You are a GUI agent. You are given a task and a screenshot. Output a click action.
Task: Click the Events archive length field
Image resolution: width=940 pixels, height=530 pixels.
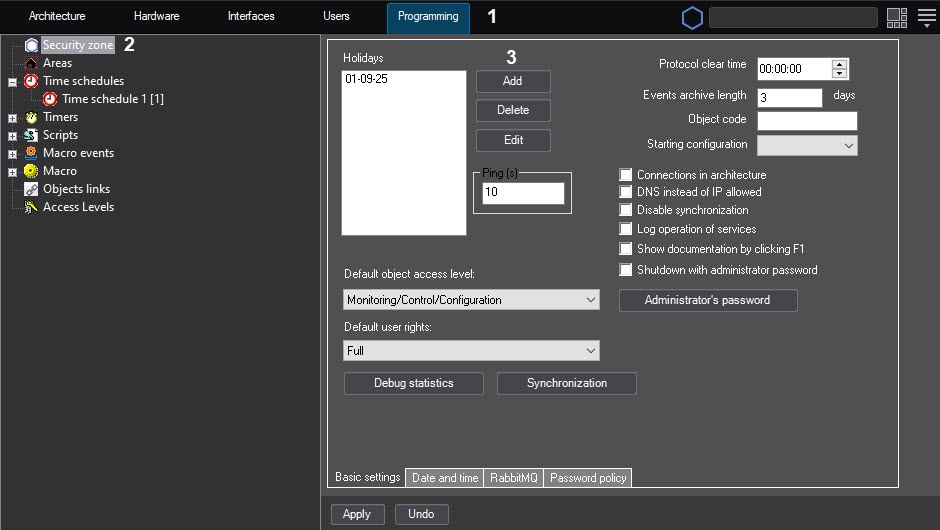tap(789, 97)
